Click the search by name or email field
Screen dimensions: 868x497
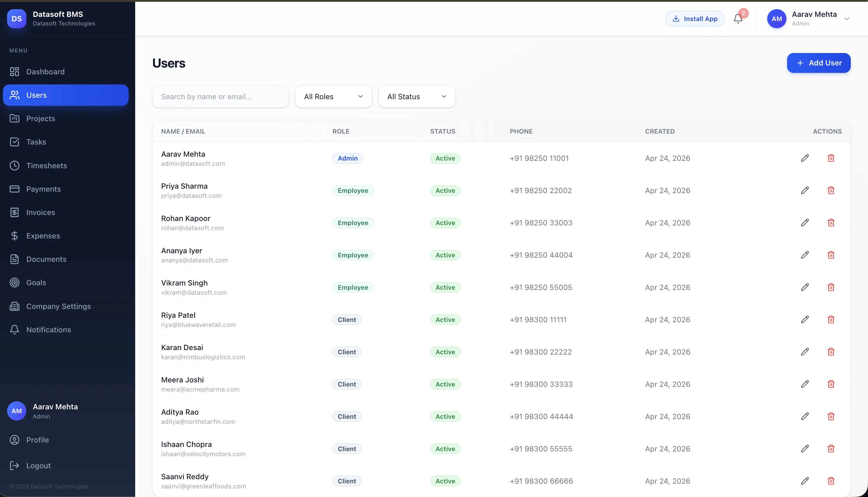[x=220, y=97]
